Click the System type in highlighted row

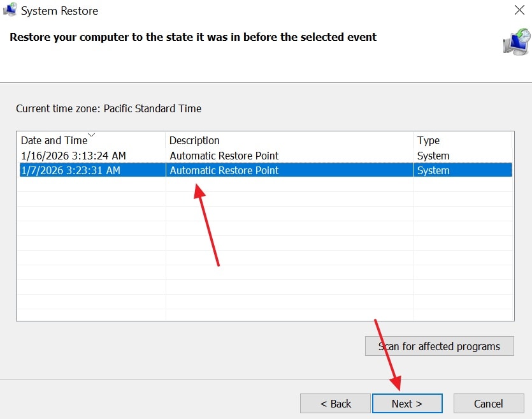click(x=433, y=170)
